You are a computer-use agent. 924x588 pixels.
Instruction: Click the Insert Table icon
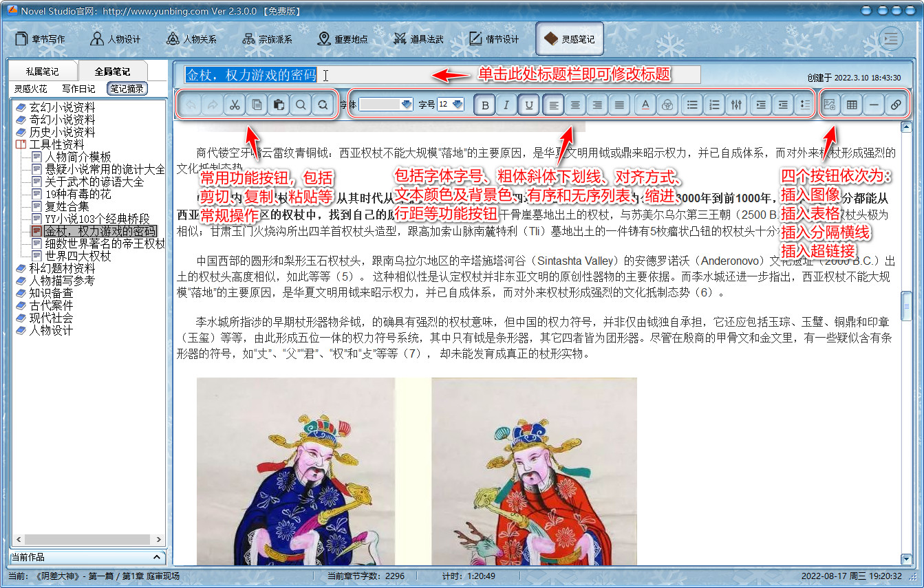click(x=852, y=105)
